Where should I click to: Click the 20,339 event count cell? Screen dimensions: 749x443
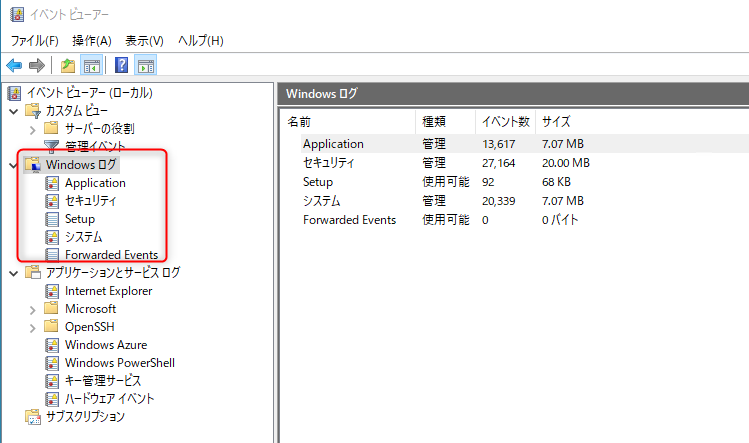click(x=499, y=201)
